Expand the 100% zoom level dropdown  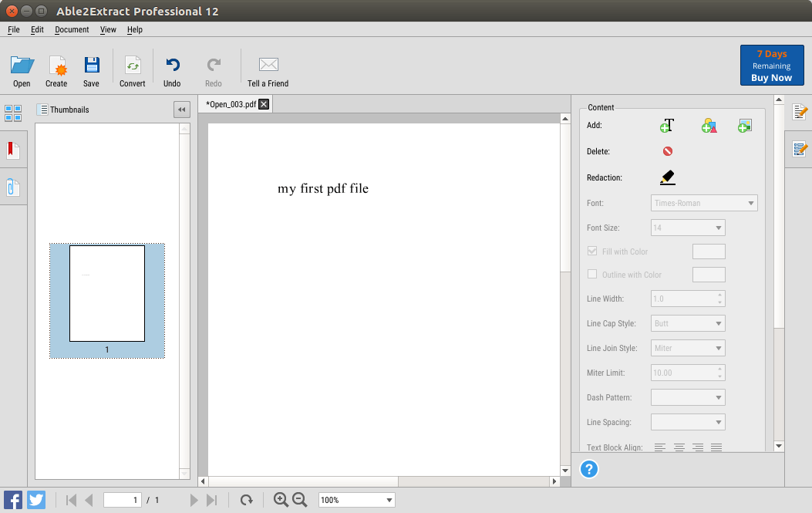(356, 500)
